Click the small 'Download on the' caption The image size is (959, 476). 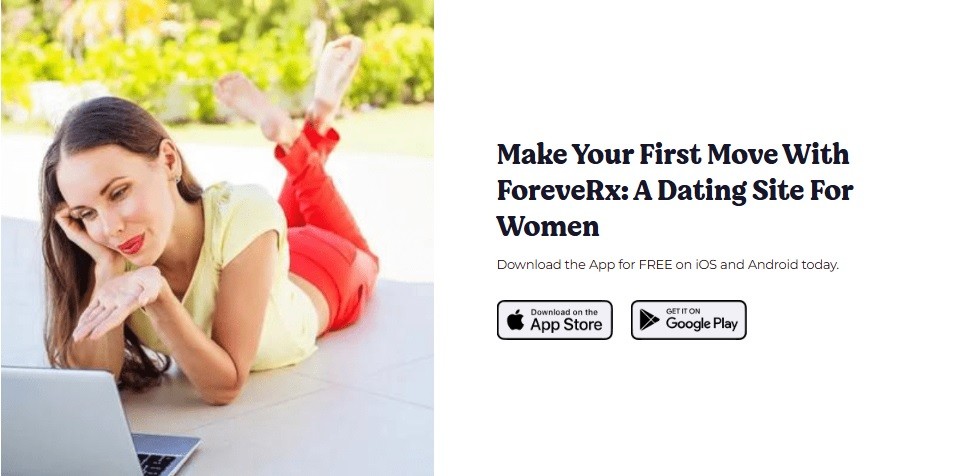[564, 312]
